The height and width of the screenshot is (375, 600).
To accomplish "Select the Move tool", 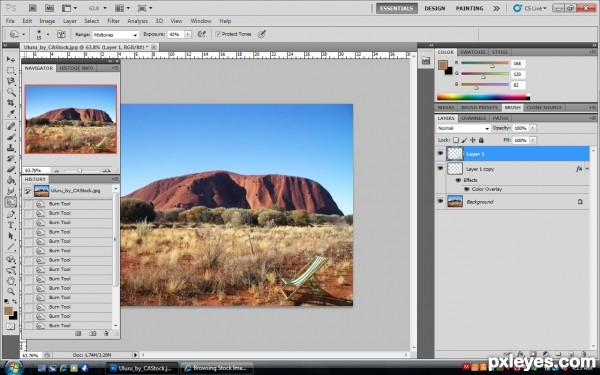I will point(11,59).
